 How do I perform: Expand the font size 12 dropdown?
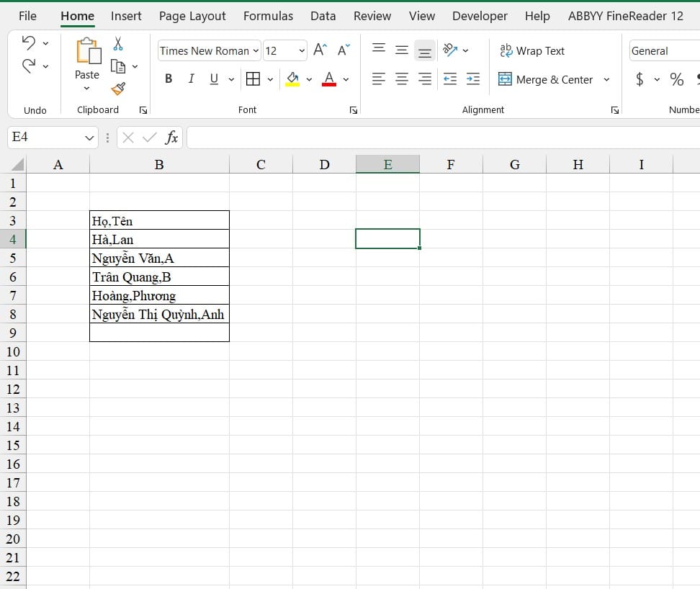[x=302, y=51]
